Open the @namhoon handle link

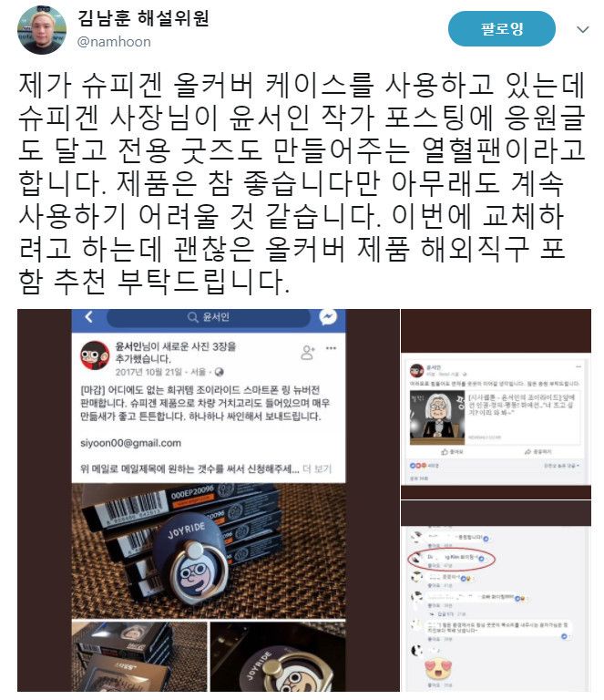point(114,42)
